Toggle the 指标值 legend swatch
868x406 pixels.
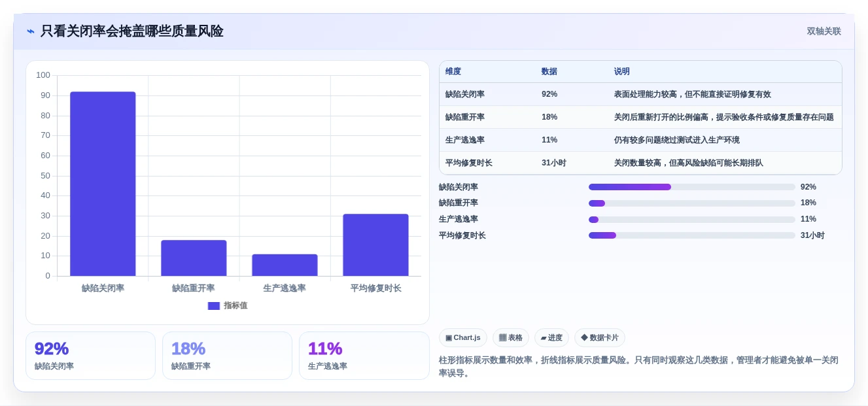[x=214, y=306]
